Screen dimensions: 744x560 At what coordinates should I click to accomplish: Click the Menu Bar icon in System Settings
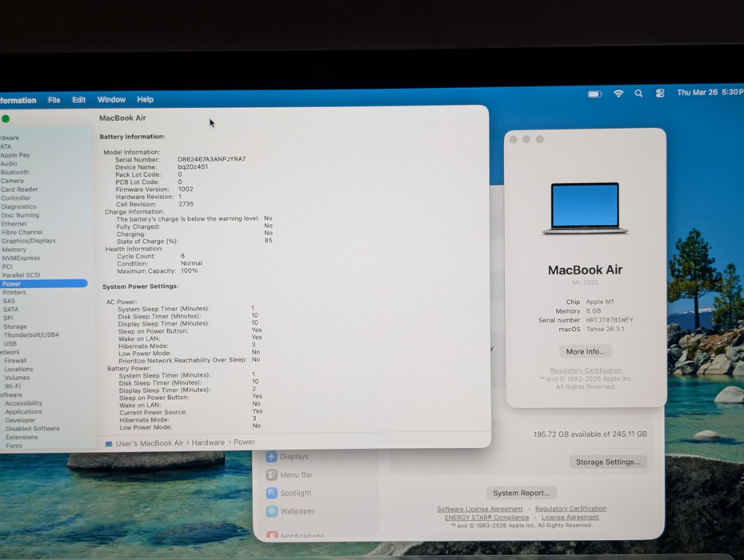tap(271, 474)
